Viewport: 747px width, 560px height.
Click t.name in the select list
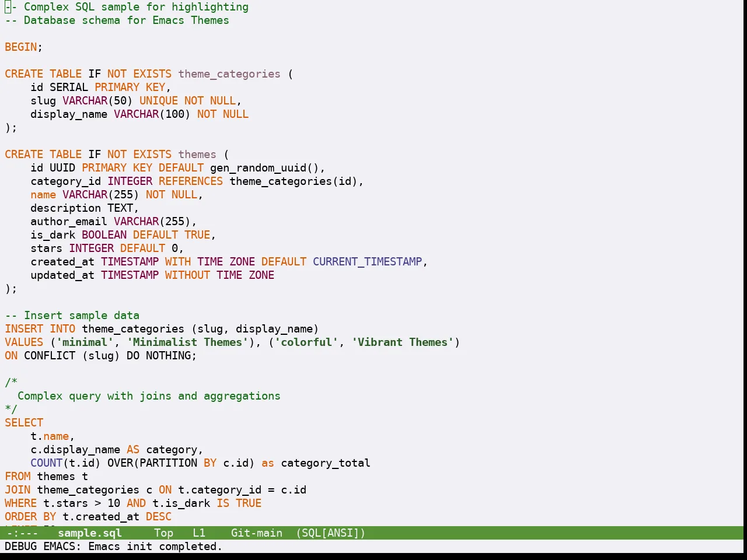(x=50, y=436)
